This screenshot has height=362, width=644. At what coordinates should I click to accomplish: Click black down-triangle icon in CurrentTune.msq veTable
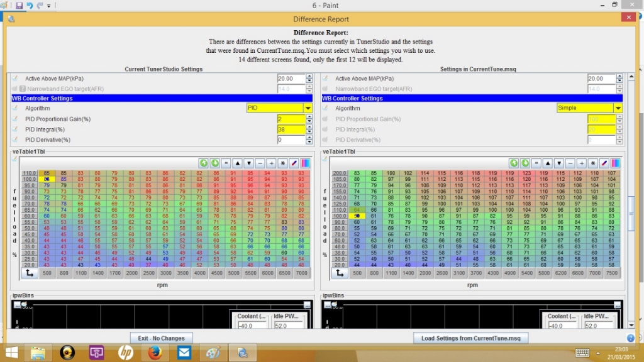click(x=559, y=163)
